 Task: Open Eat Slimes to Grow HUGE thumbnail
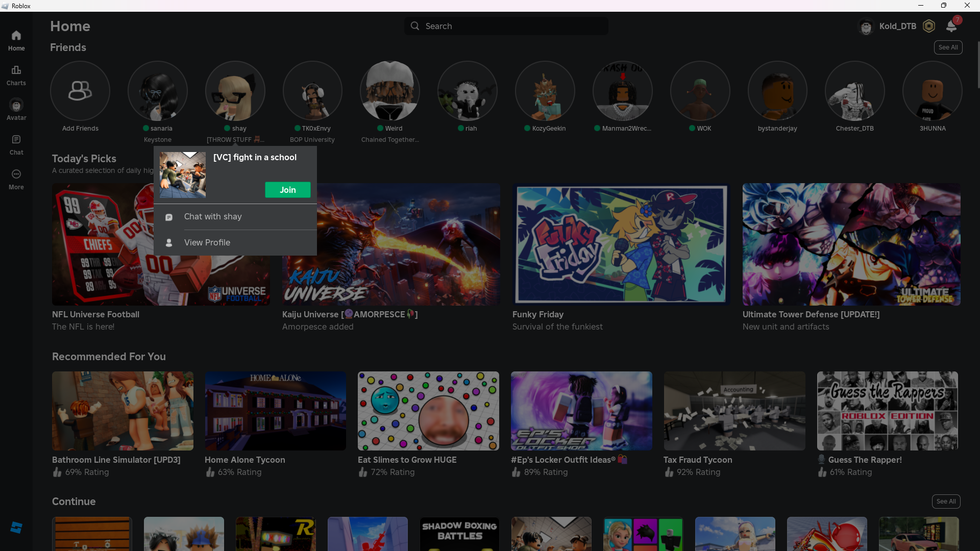[428, 411]
